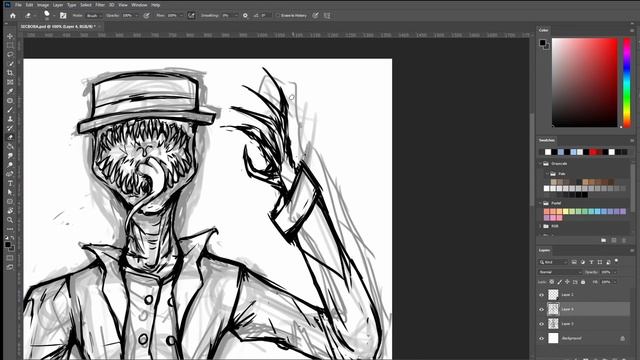Select the Path Selection tool

[x=10, y=192]
